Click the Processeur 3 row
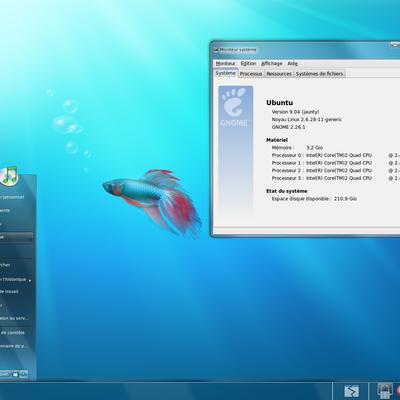 tap(336, 178)
